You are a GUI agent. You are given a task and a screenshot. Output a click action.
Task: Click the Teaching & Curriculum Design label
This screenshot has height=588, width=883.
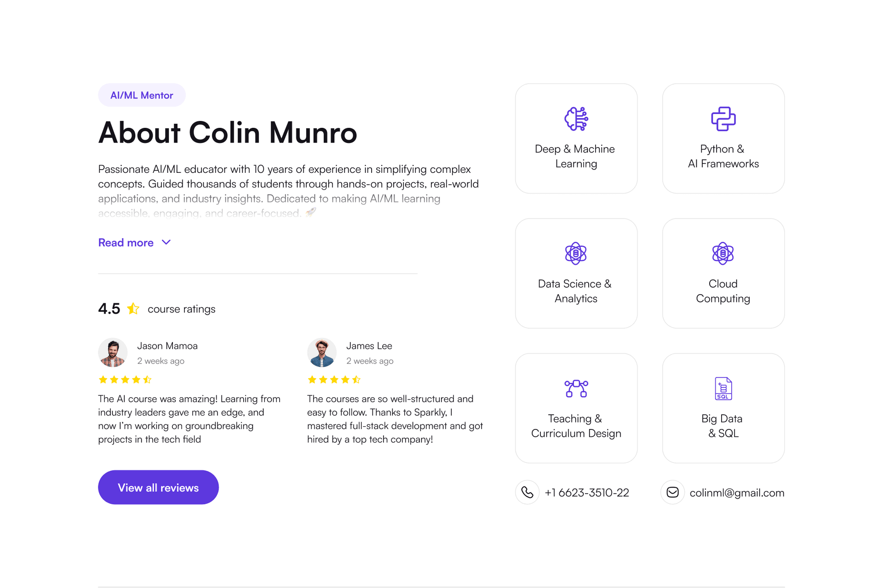click(x=576, y=426)
